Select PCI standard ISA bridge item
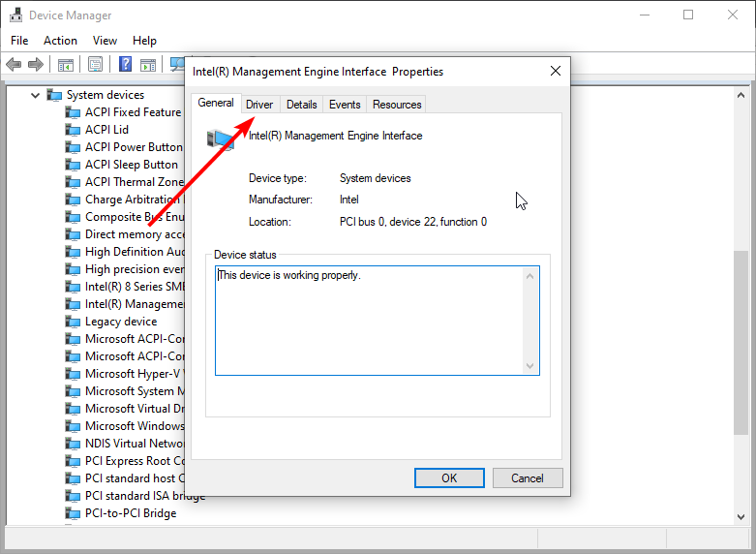The height and width of the screenshot is (554, 756). (144, 496)
